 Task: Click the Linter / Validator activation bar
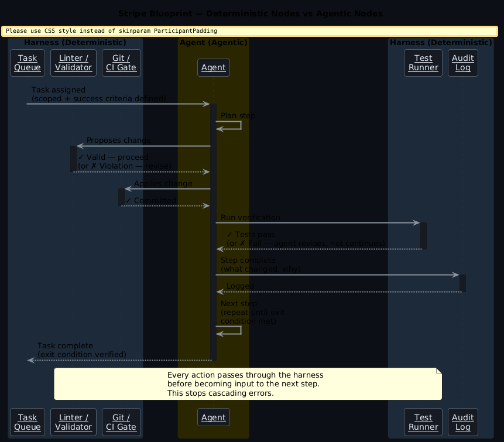click(73, 159)
